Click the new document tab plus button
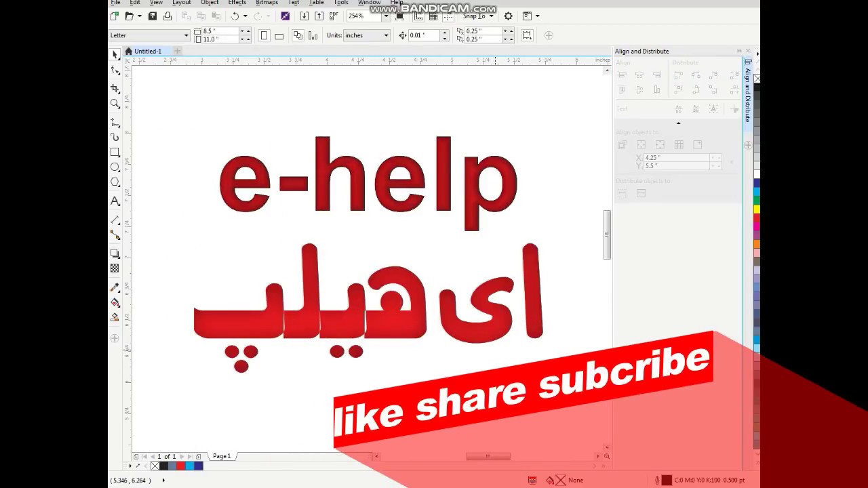Viewport: 868px width, 488px height. tap(177, 51)
